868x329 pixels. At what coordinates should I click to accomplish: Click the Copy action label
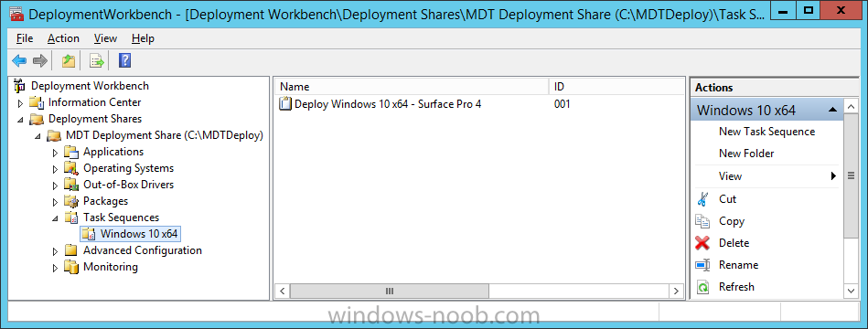732,221
